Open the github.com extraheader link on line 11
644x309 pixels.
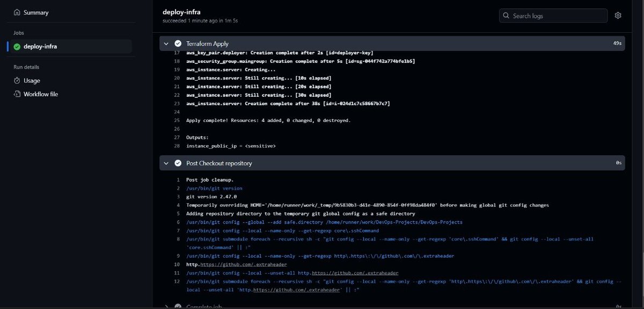[x=355, y=273]
